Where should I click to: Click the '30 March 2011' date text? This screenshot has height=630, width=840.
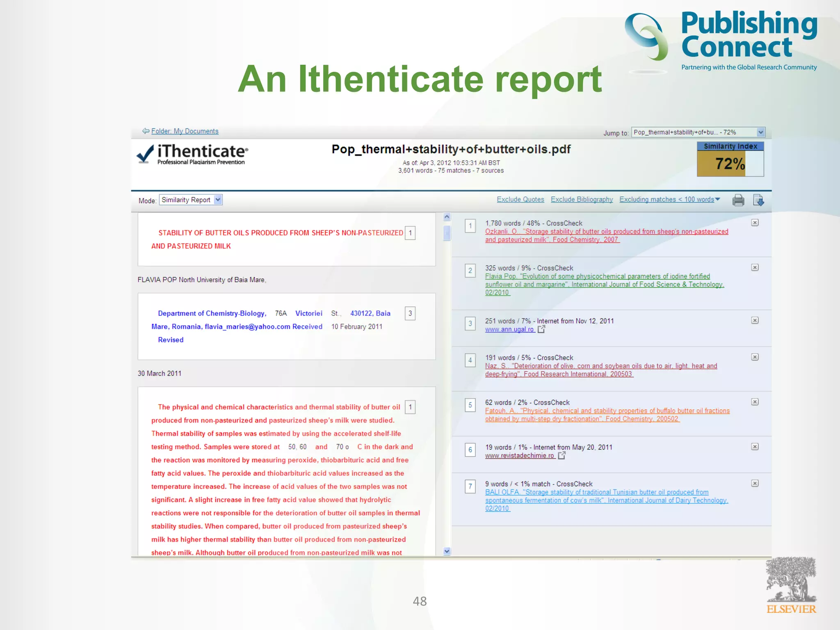coord(160,373)
